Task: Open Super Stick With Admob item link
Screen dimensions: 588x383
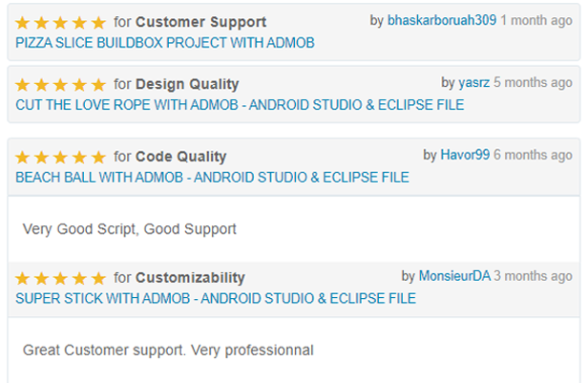Action: [216, 298]
